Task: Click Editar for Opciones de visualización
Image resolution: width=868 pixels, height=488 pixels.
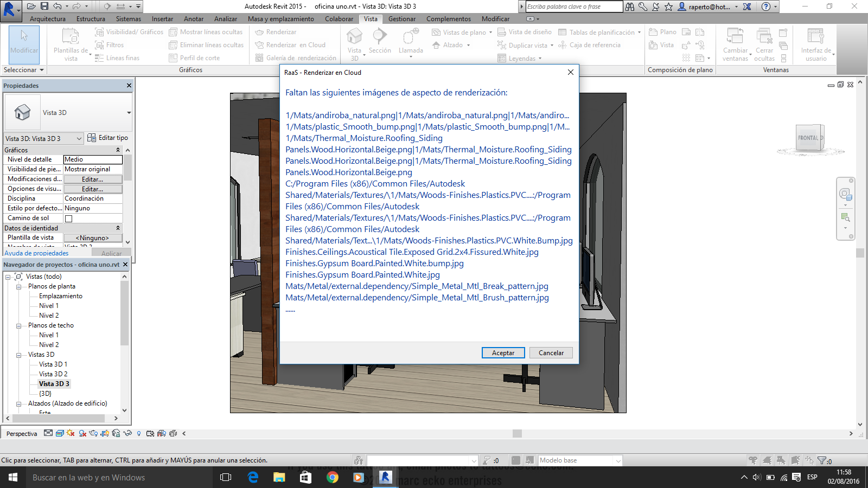Action: [93, 189]
